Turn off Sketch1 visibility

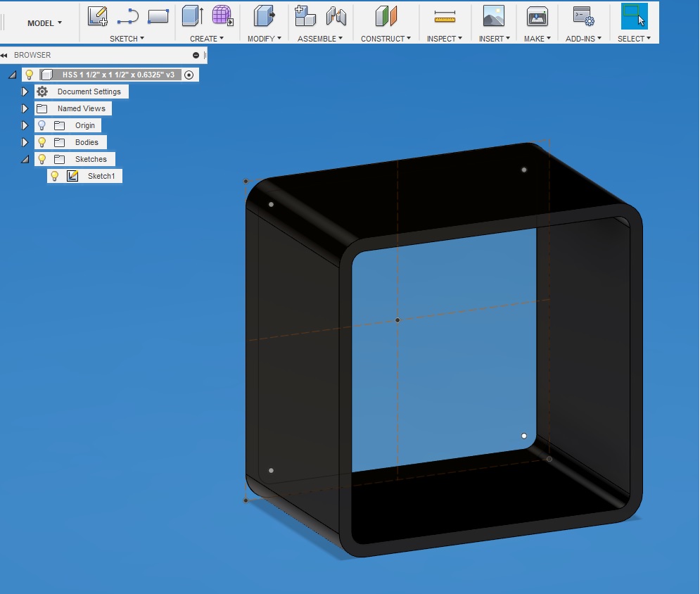click(x=56, y=175)
